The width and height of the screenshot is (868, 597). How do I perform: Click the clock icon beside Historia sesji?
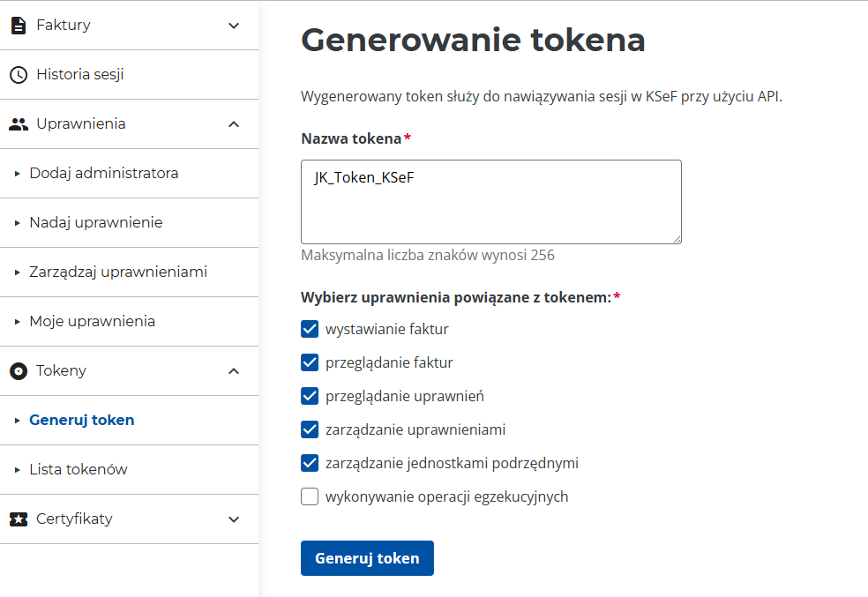tap(19, 74)
